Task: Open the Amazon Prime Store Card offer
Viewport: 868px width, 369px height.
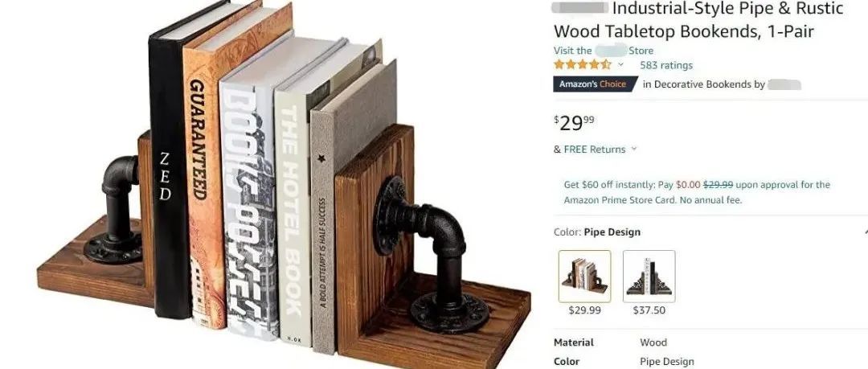Action: (697, 192)
